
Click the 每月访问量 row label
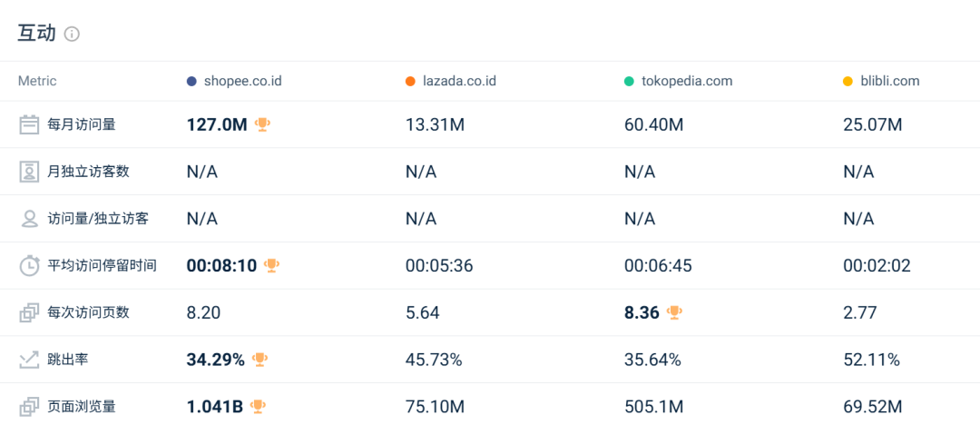pos(82,124)
